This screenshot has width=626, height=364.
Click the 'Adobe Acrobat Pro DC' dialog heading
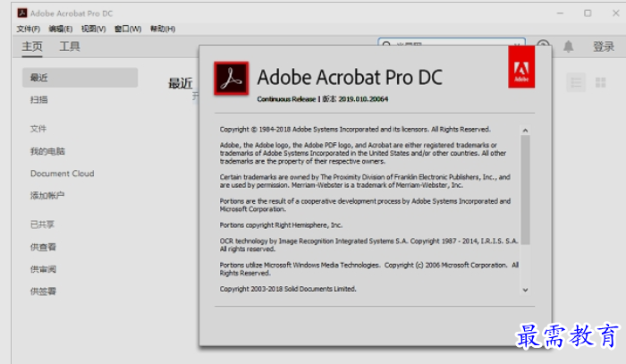coord(350,77)
